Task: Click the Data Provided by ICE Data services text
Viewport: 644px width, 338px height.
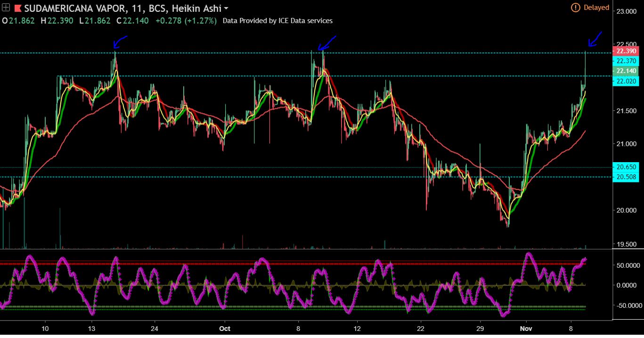Action: (277, 21)
